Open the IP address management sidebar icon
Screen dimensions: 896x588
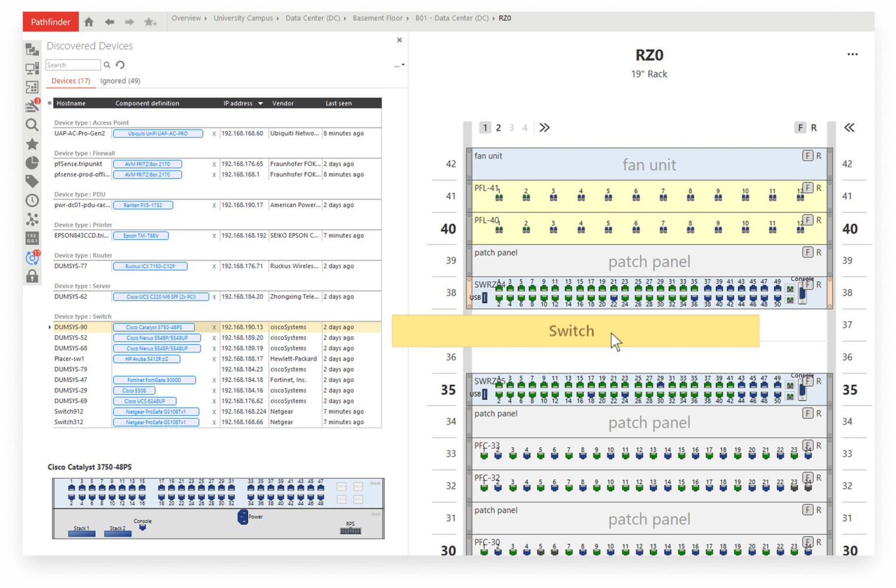[32, 238]
